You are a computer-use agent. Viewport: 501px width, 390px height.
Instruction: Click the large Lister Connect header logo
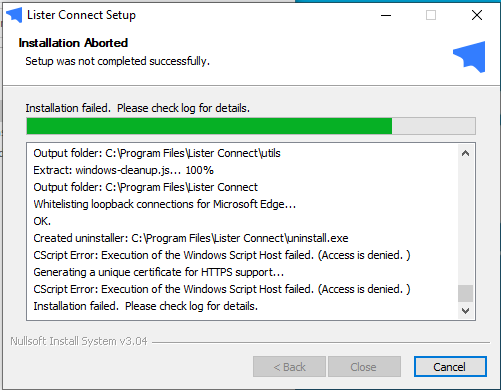(469, 57)
